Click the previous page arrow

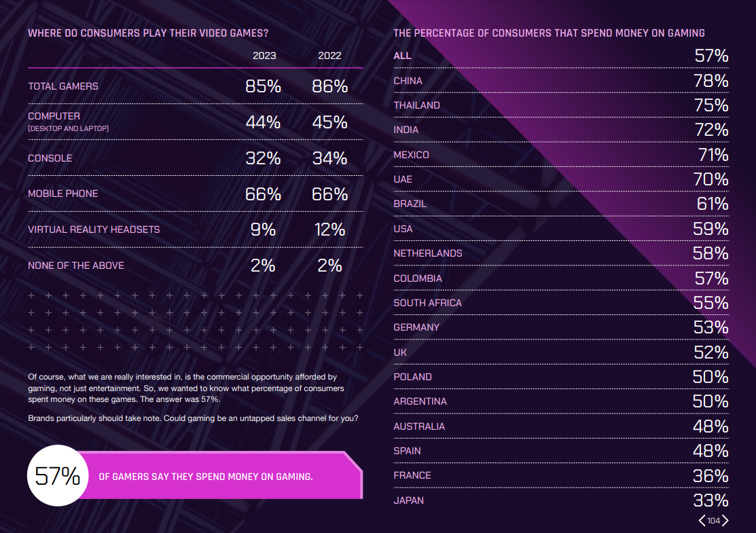(x=702, y=521)
